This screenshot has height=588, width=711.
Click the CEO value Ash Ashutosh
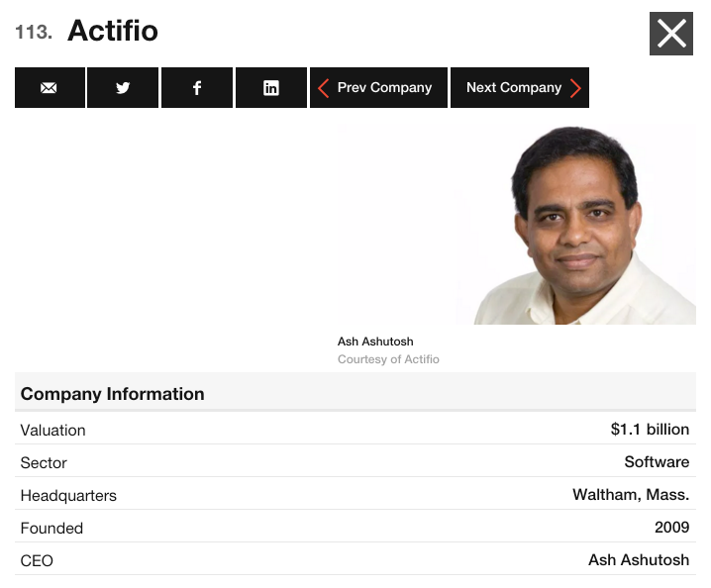tap(639, 560)
